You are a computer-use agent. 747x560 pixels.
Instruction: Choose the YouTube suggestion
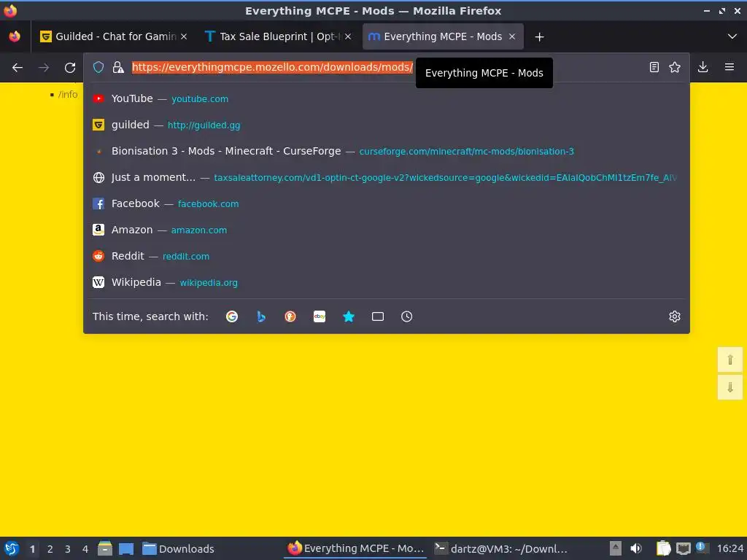(x=387, y=98)
